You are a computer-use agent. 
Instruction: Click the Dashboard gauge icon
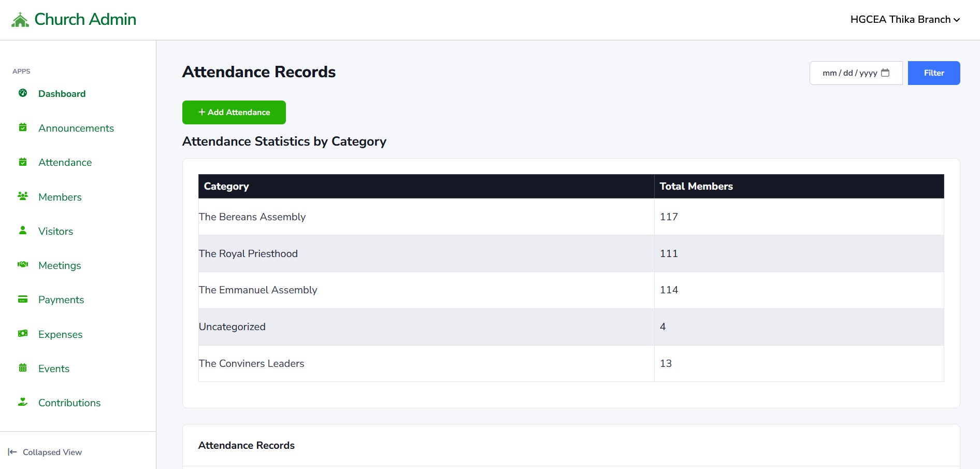23,93
